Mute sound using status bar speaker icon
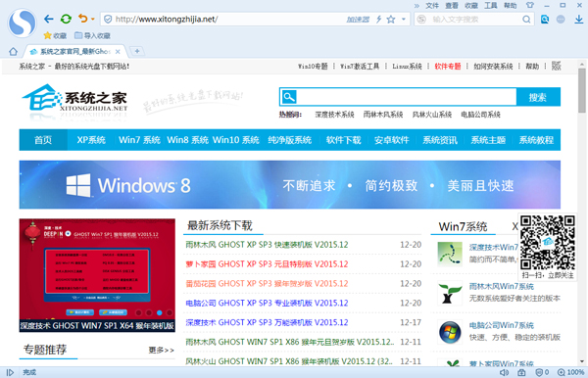Image resolution: width=588 pixels, height=378 pixels. tap(504, 372)
